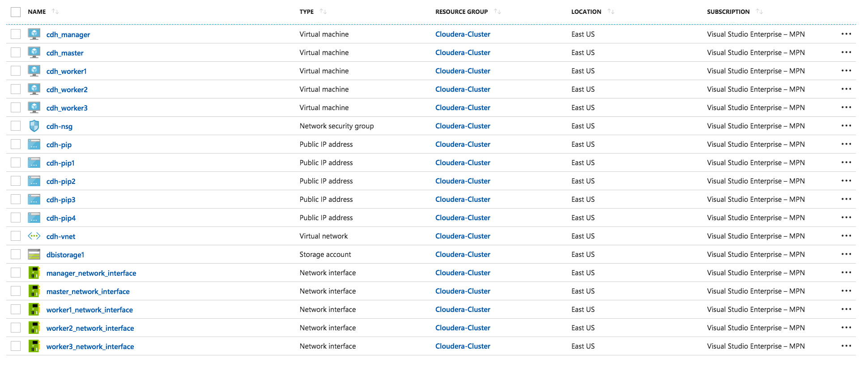Sort the table by Subscription
This screenshot has height=367, width=868.
click(759, 12)
